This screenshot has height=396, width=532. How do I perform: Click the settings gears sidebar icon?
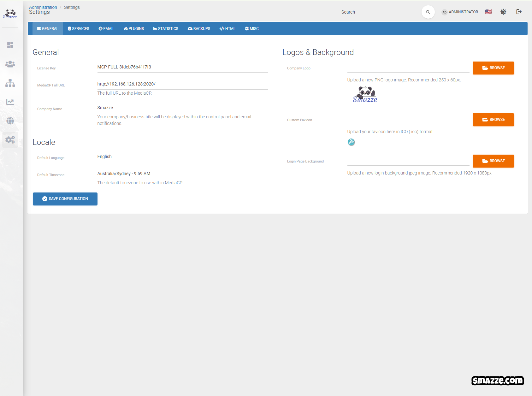(10, 140)
